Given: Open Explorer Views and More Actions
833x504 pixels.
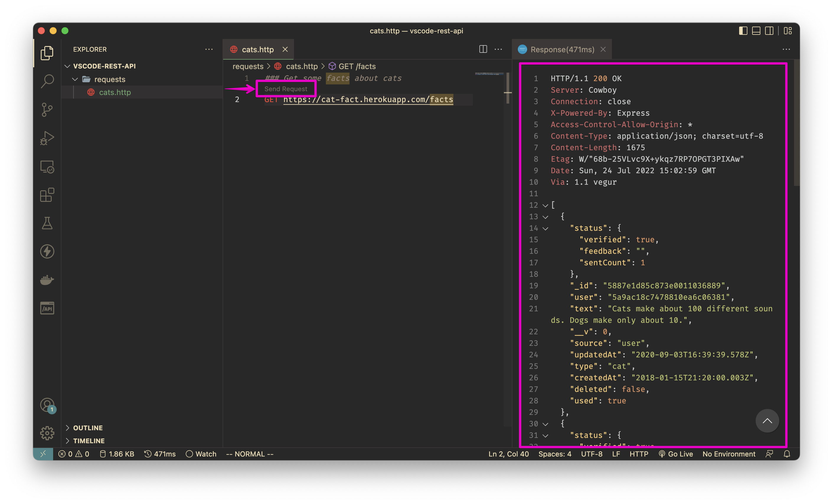Looking at the screenshot, I should (209, 49).
